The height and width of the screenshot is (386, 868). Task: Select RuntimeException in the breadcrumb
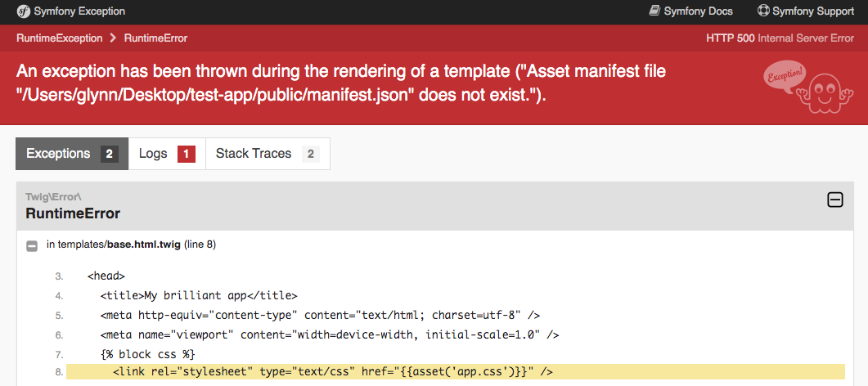(59, 38)
